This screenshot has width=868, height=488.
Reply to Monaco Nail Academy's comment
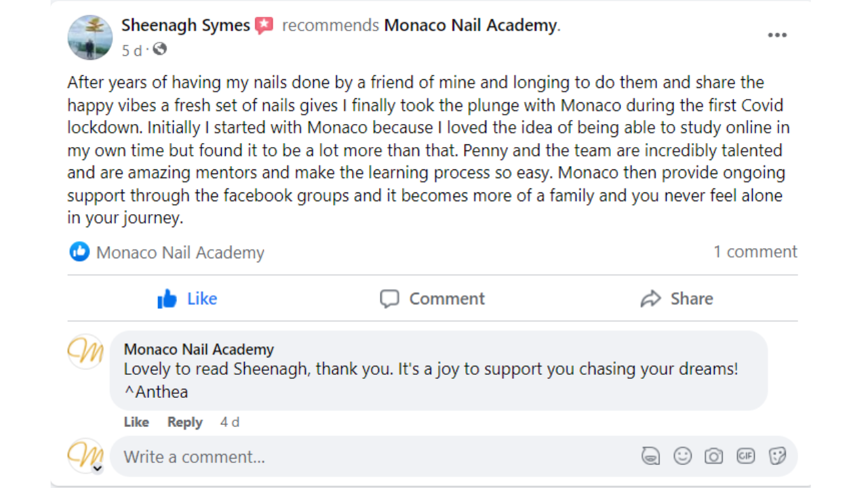(x=184, y=422)
